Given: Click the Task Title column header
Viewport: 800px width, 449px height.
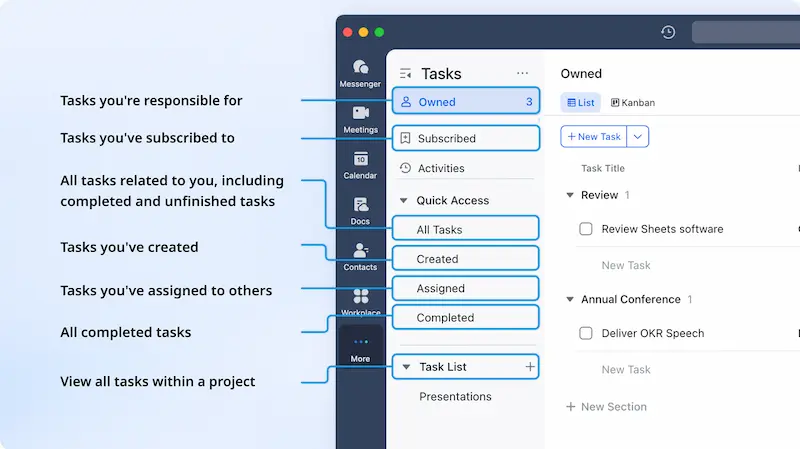Looking at the screenshot, I should coord(603,168).
